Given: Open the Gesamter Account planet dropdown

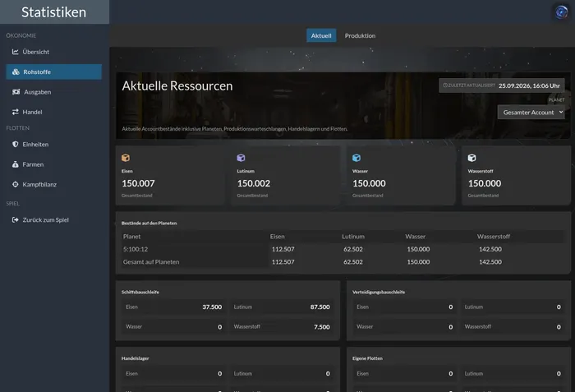Looking at the screenshot, I should pyautogui.click(x=531, y=113).
